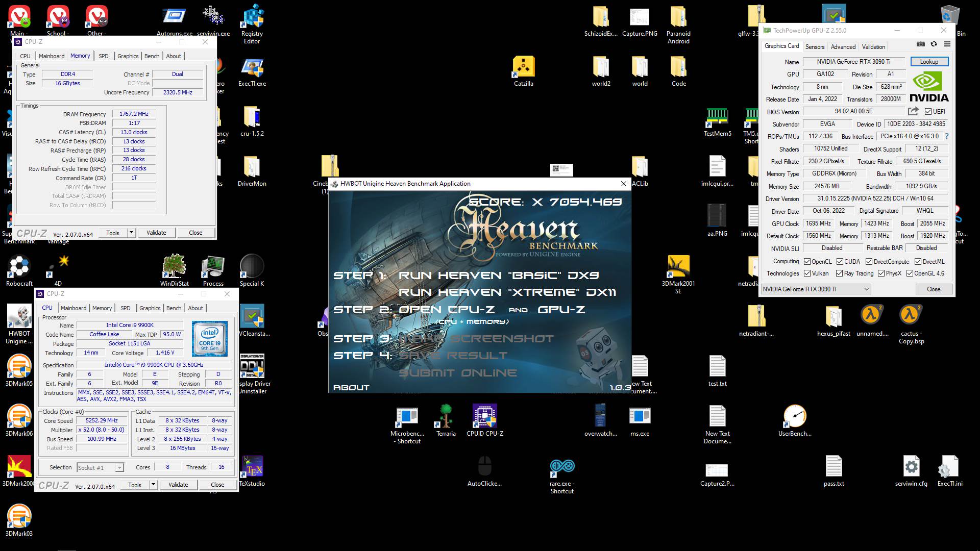Image resolution: width=980 pixels, height=551 pixels.
Task: Open the Catzilla desktop icon
Action: tap(524, 71)
